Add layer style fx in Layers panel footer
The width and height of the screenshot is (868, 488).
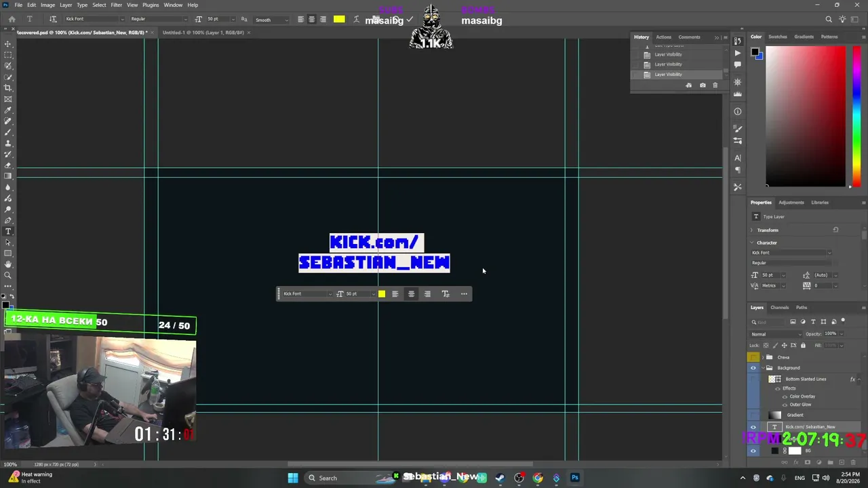point(795,463)
